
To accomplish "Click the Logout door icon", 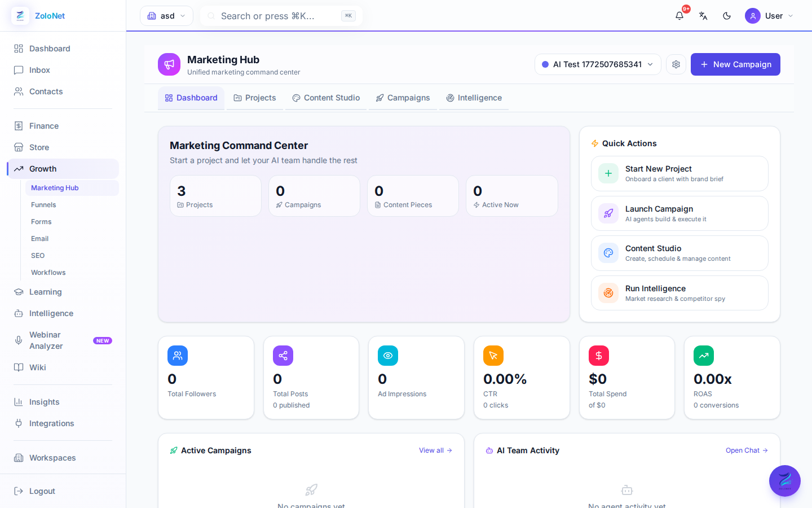I will tap(19, 491).
